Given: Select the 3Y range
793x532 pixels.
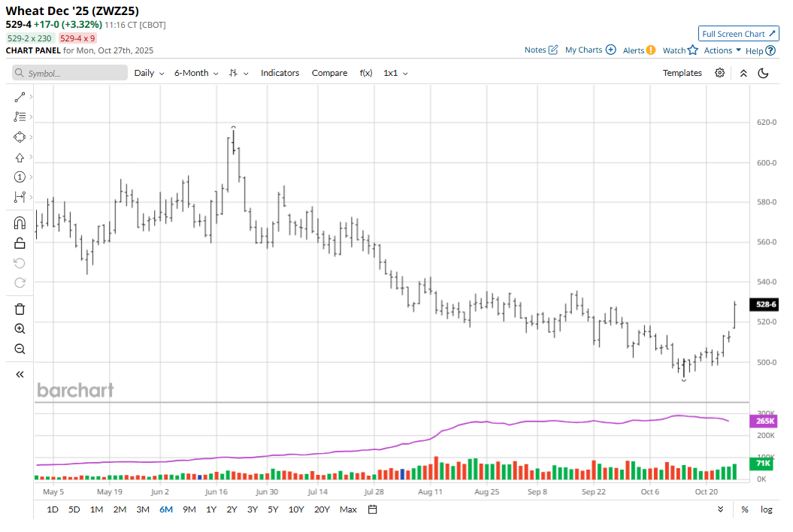Looking at the screenshot, I should pyautogui.click(x=253, y=509).
